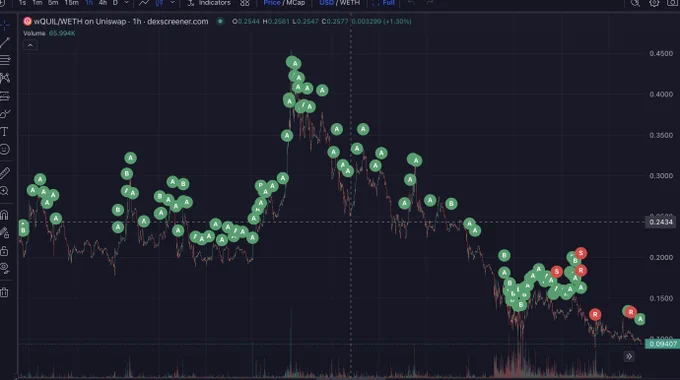Activate the zoom-in magnifier tool
Viewport: 680px width, 380px height.
(x=5, y=191)
